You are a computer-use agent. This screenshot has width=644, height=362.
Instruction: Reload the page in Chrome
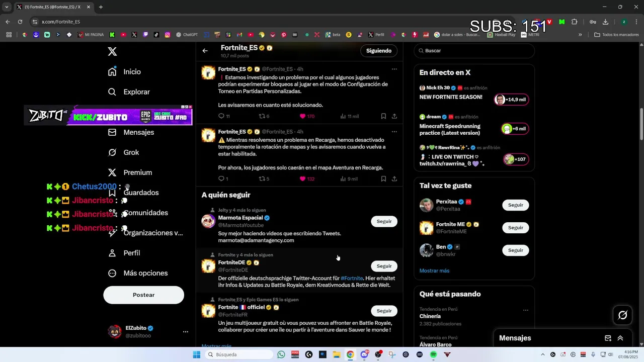[x=20, y=22]
